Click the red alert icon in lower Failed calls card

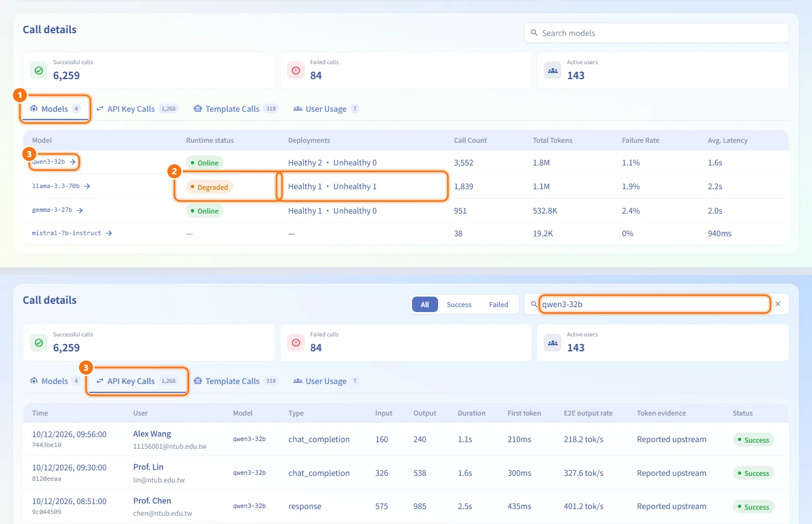coord(296,343)
